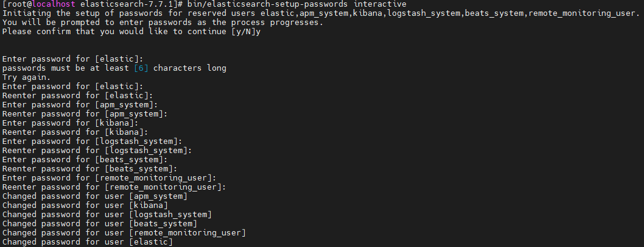Click first 'Enter password for [elastic]' prompt
This screenshot has height=247, width=644.
pos(72,59)
